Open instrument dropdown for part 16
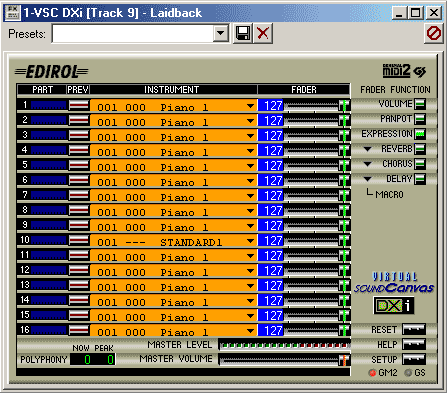 (x=250, y=331)
